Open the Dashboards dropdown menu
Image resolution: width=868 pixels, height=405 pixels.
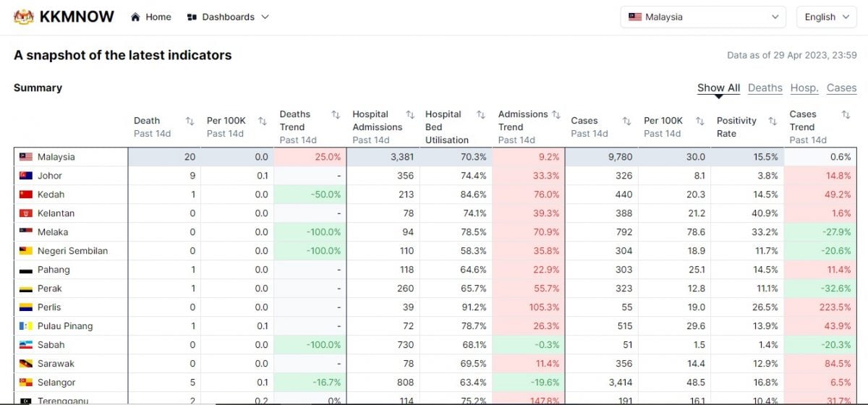click(228, 17)
